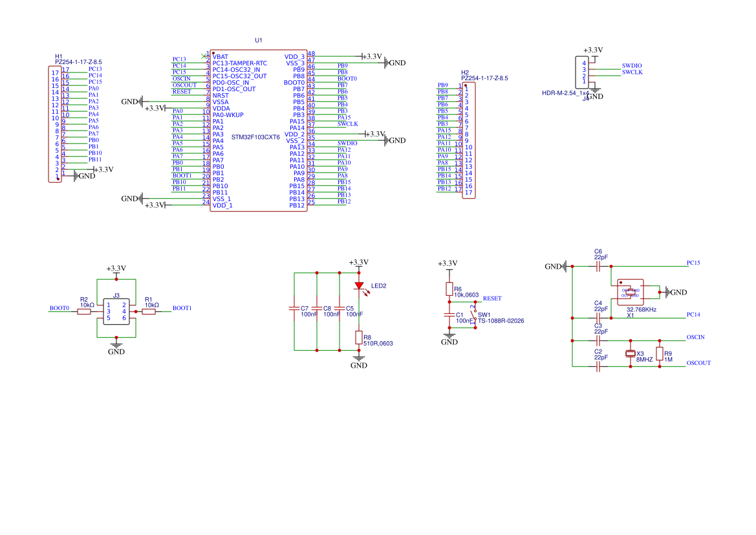This screenshot has height=535, width=756.
Task: Select the X3 8MHZ crystal symbol
Action: [x=630, y=354]
